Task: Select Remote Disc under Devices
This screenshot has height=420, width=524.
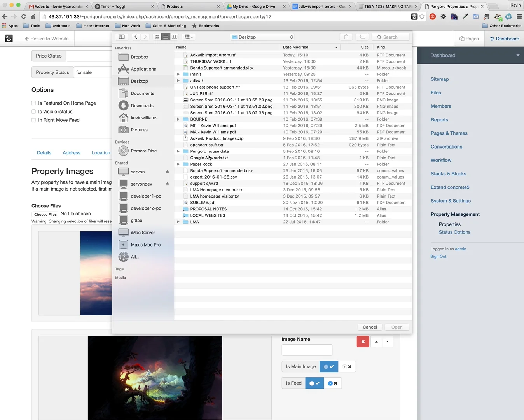Action: pyautogui.click(x=143, y=151)
